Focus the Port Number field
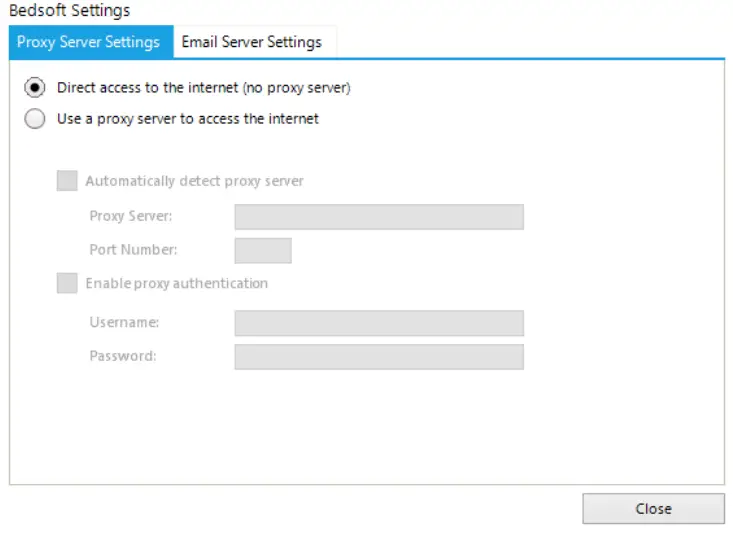 pos(263,251)
